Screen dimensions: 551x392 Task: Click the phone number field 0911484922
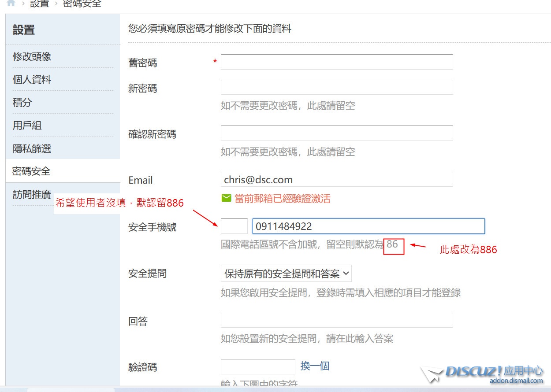(368, 226)
